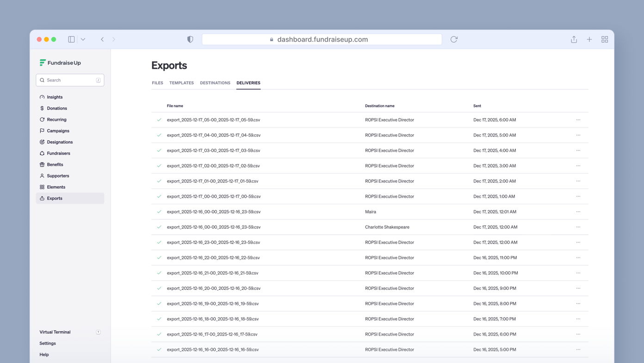Select Donations from the sidebar

[56, 108]
